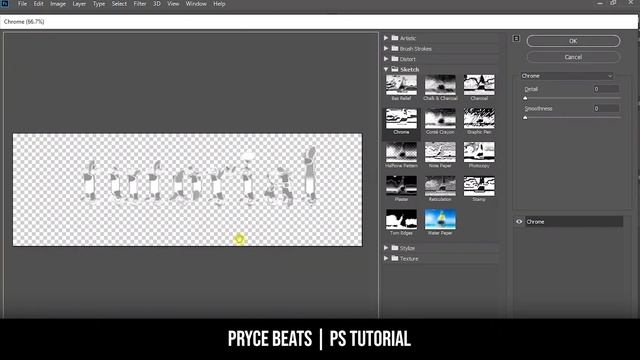Open the Chrome filter type dropdown
Viewport: 640px width, 360px height.
567,76
